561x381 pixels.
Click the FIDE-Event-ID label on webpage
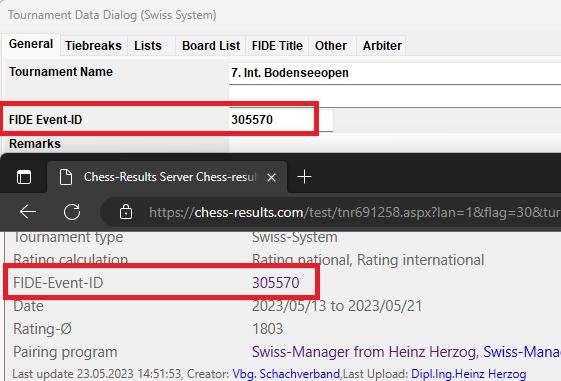tap(58, 283)
